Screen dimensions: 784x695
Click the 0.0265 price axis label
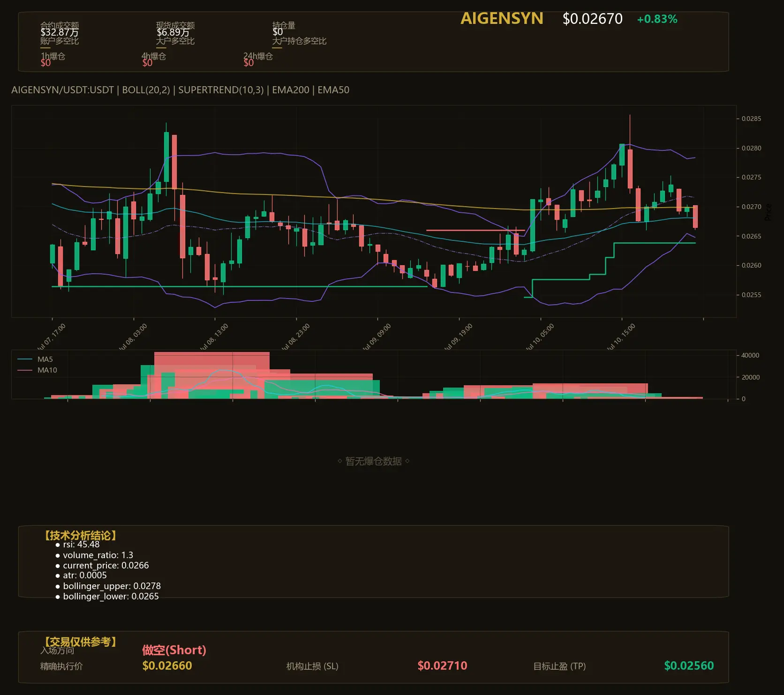(x=751, y=236)
